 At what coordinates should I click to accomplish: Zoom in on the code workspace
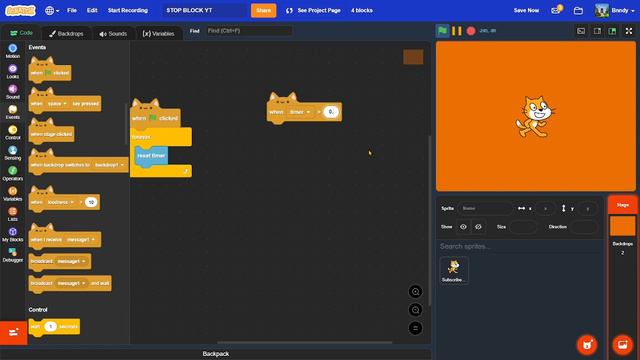click(x=416, y=291)
